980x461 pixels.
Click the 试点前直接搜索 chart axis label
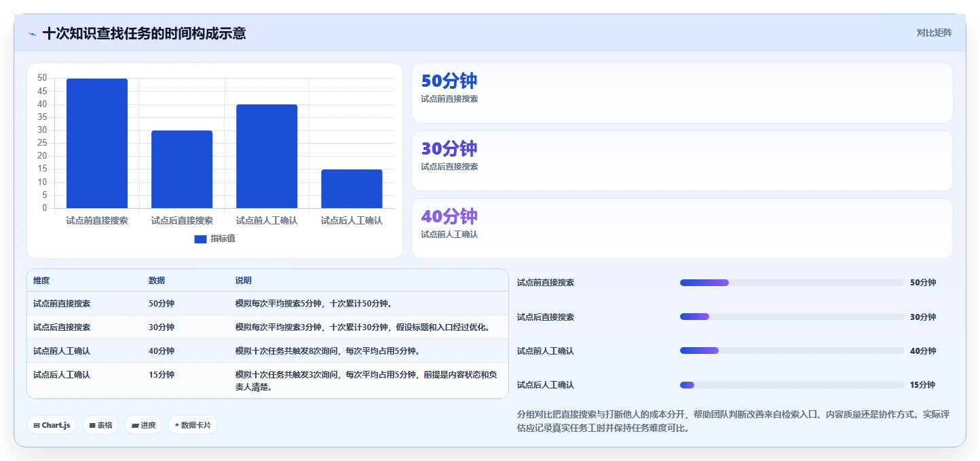[x=97, y=220]
